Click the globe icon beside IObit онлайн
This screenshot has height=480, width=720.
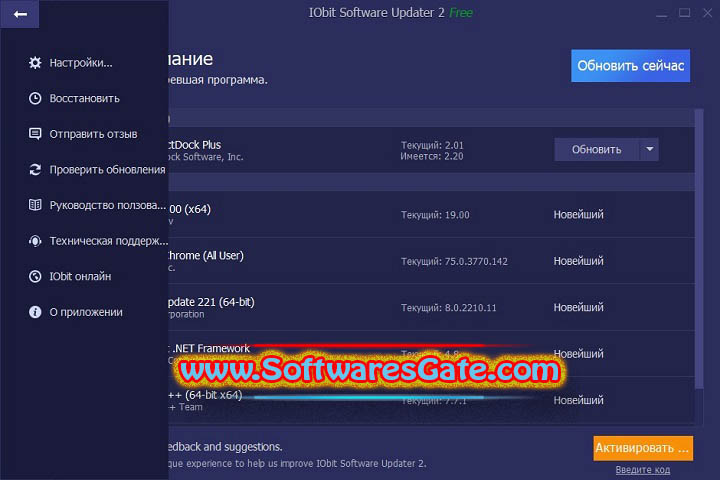point(35,276)
